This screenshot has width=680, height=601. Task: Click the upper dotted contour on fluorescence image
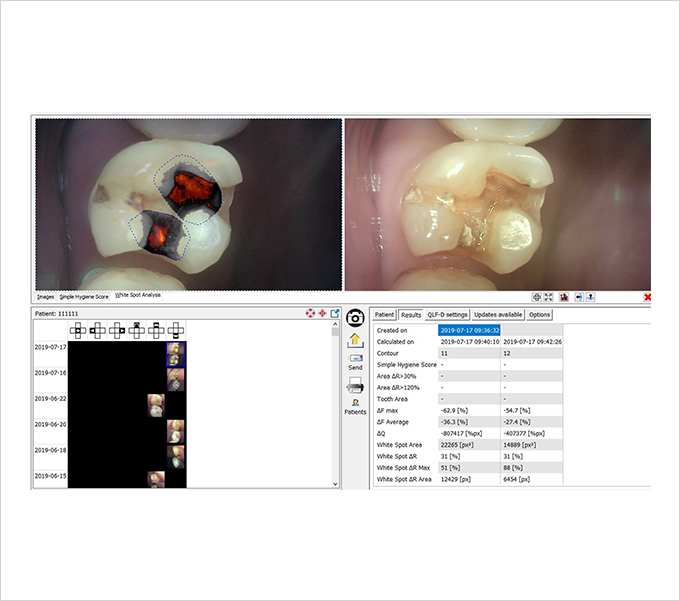coord(188,189)
